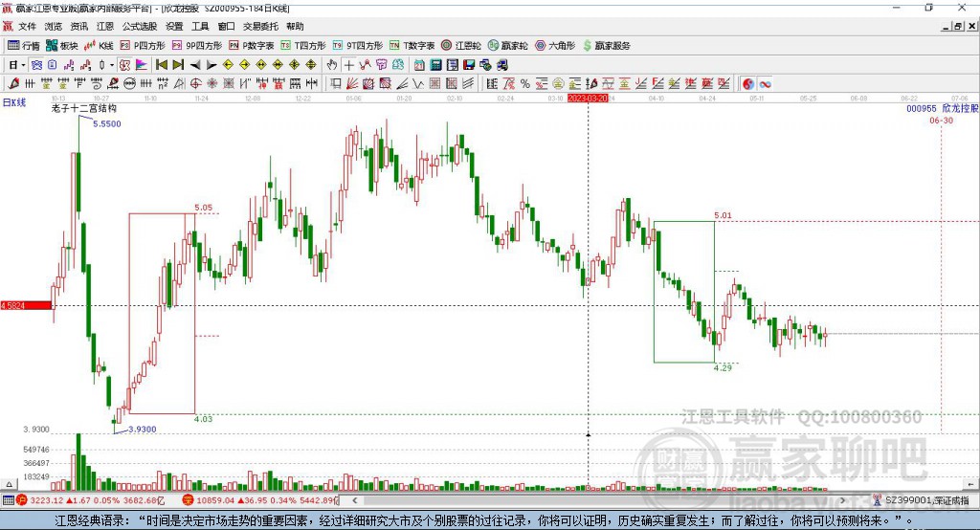Open the 行情 market quotes view
This screenshot has height=530, width=980.
coord(23,46)
